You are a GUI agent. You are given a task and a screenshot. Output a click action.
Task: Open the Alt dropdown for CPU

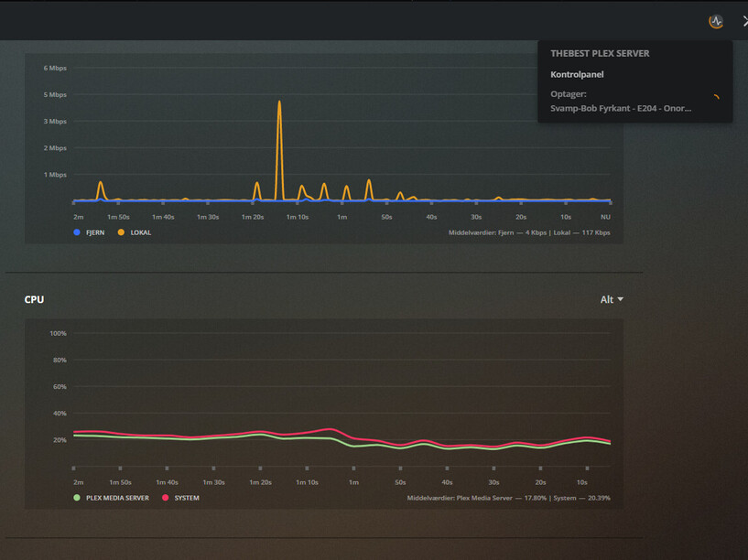click(x=612, y=299)
